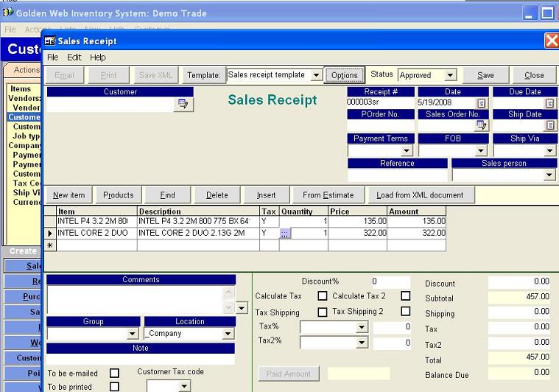Open the File menu in Sales Receipt
The width and height of the screenshot is (559, 392).
[53, 57]
